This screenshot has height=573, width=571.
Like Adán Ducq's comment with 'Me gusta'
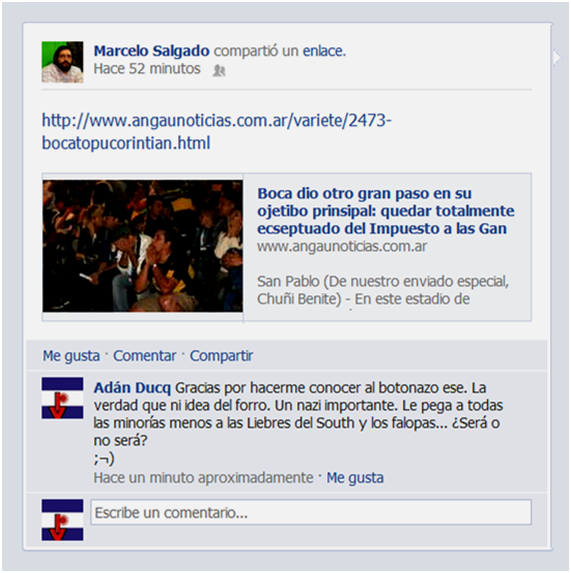[x=355, y=478]
